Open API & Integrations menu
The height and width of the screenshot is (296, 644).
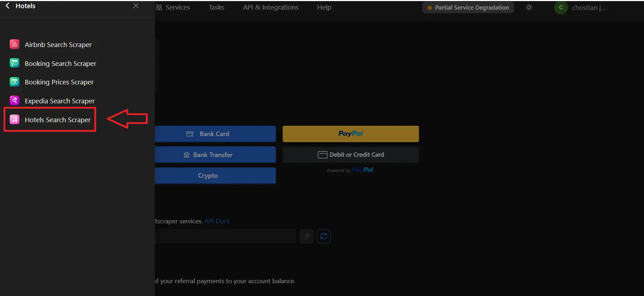(271, 7)
